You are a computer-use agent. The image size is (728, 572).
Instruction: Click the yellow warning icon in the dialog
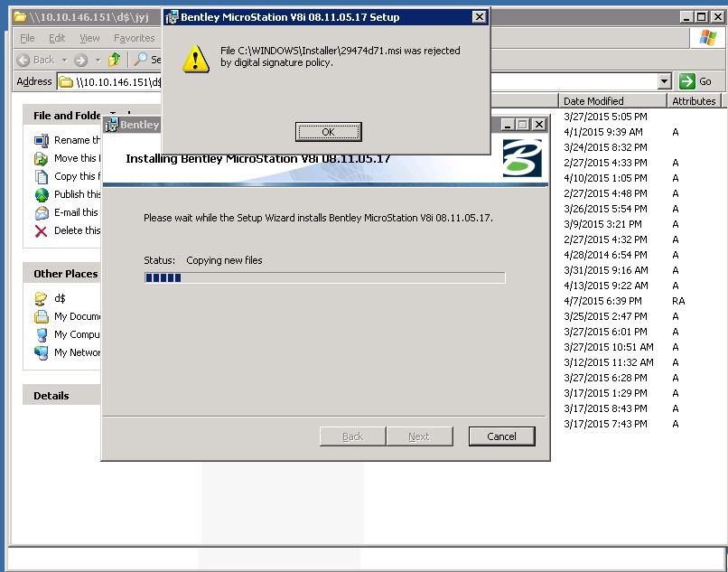point(195,59)
